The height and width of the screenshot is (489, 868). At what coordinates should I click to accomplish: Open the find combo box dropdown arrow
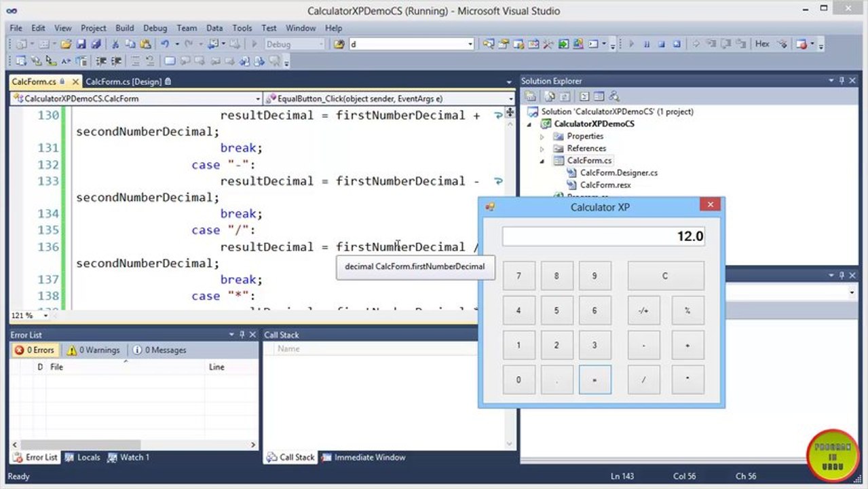[x=470, y=44]
